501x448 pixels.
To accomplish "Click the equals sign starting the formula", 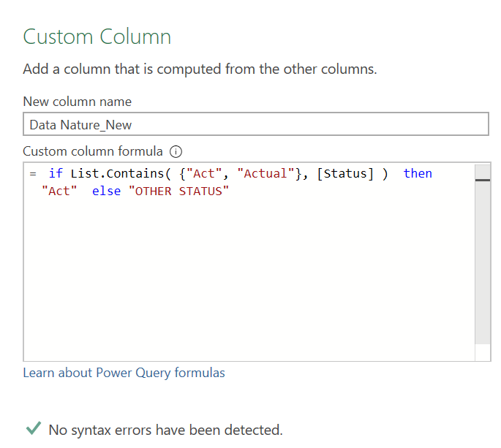I will point(33,174).
